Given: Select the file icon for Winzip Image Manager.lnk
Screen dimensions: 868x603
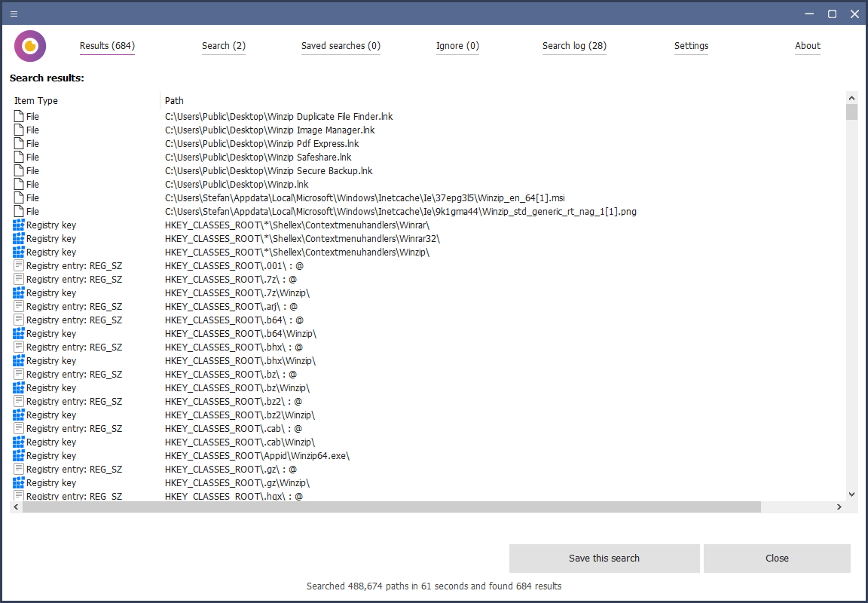Looking at the screenshot, I should coord(19,130).
